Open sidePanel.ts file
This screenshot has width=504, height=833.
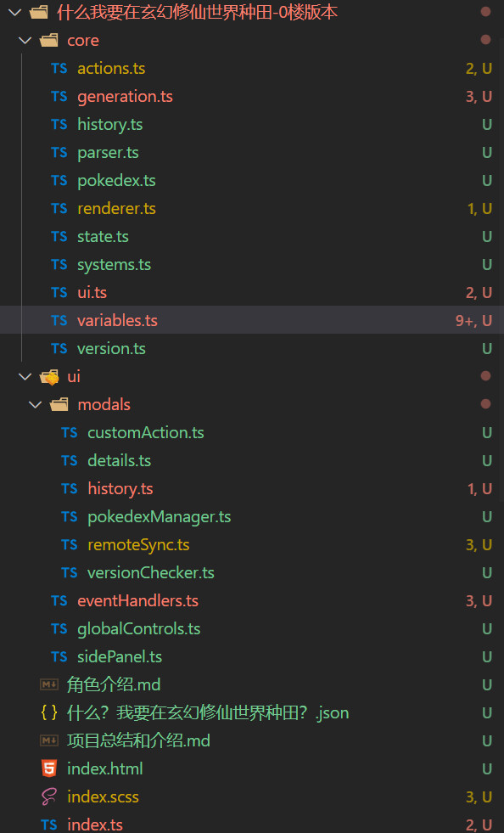(x=120, y=656)
